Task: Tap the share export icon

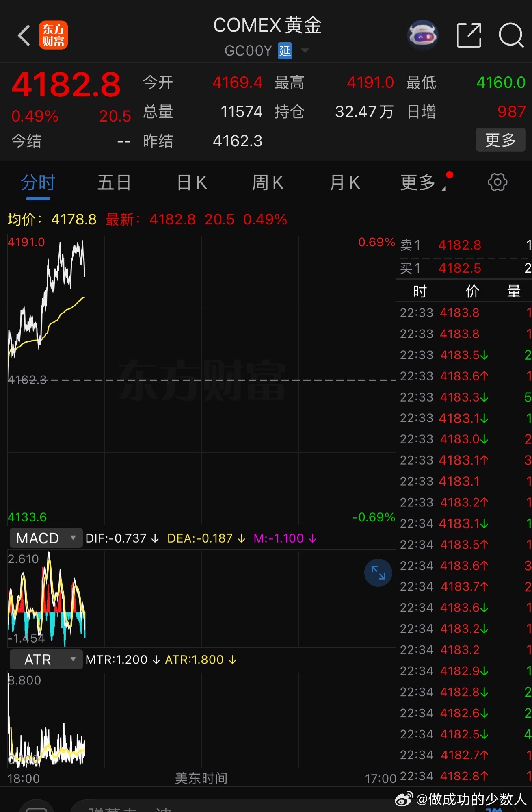Action: [x=469, y=35]
